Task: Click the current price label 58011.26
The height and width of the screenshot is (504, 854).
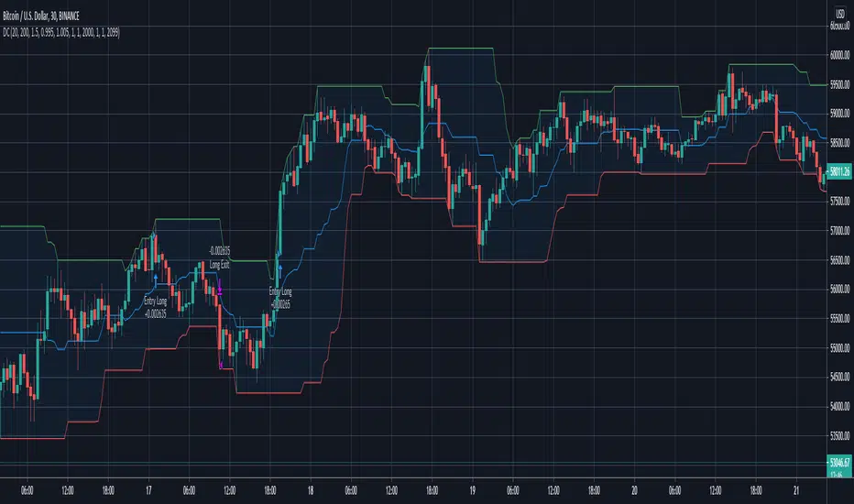Action: tap(839, 170)
